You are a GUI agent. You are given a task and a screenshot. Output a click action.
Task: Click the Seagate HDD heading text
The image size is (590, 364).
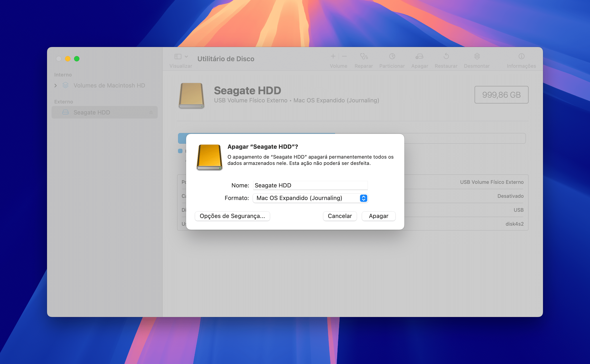coord(248,90)
